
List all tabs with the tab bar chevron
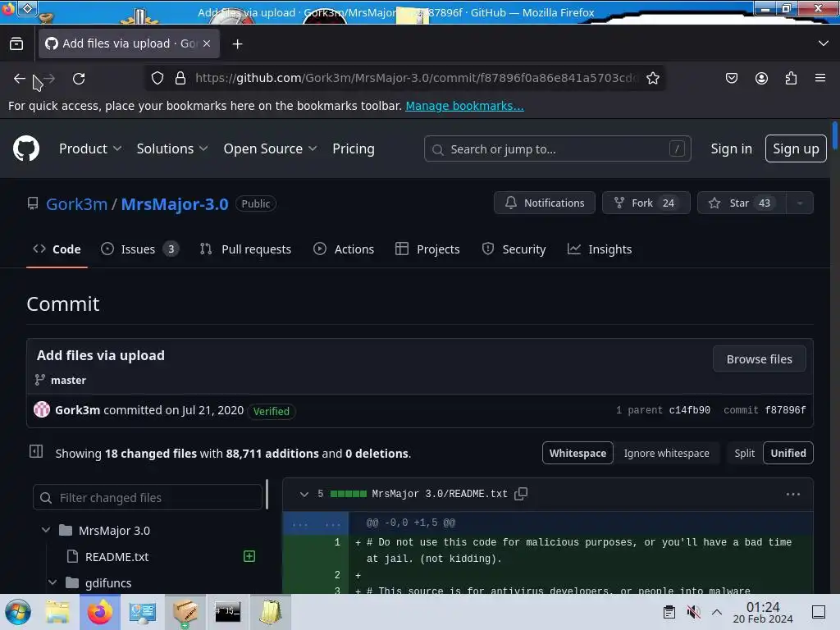[x=824, y=43]
